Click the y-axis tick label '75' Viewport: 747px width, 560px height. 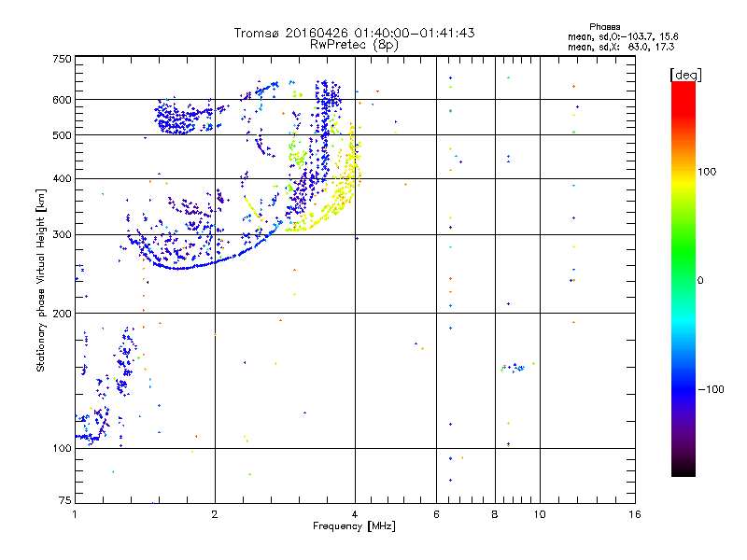pyautogui.click(x=65, y=500)
